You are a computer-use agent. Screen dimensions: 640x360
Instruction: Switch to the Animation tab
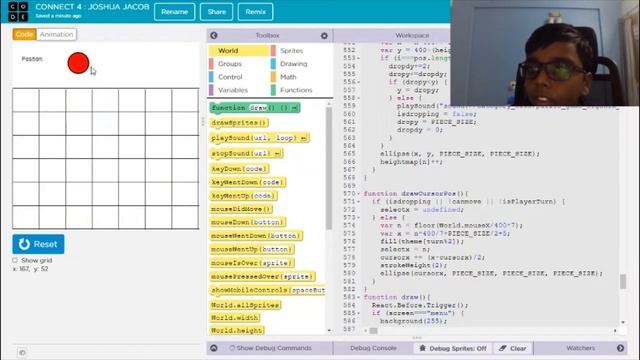pos(56,34)
